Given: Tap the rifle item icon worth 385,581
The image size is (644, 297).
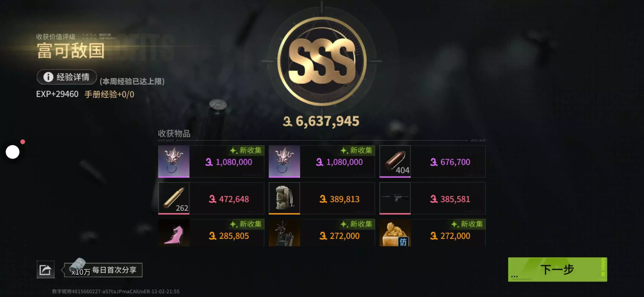Looking at the screenshot, I should pos(395,198).
